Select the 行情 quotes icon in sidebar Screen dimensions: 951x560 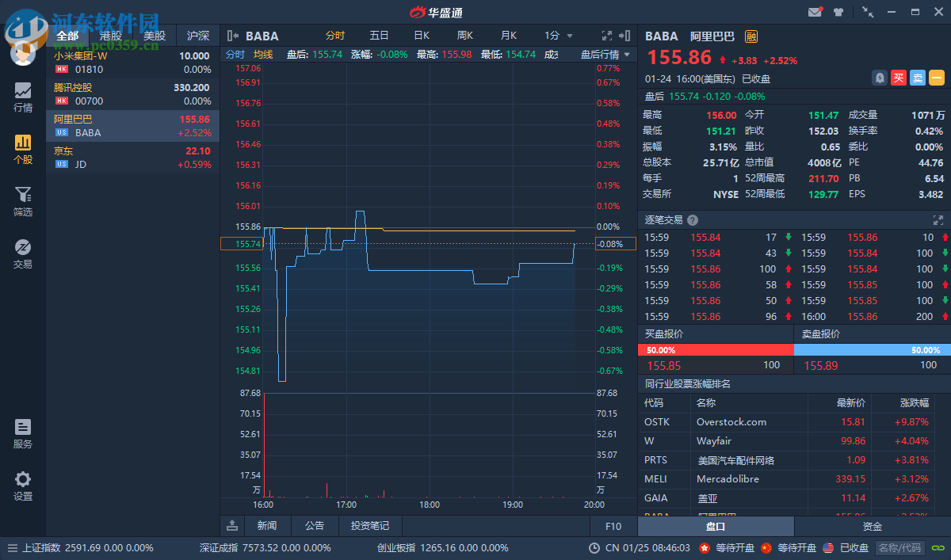pyautogui.click(x=22, y=99)
